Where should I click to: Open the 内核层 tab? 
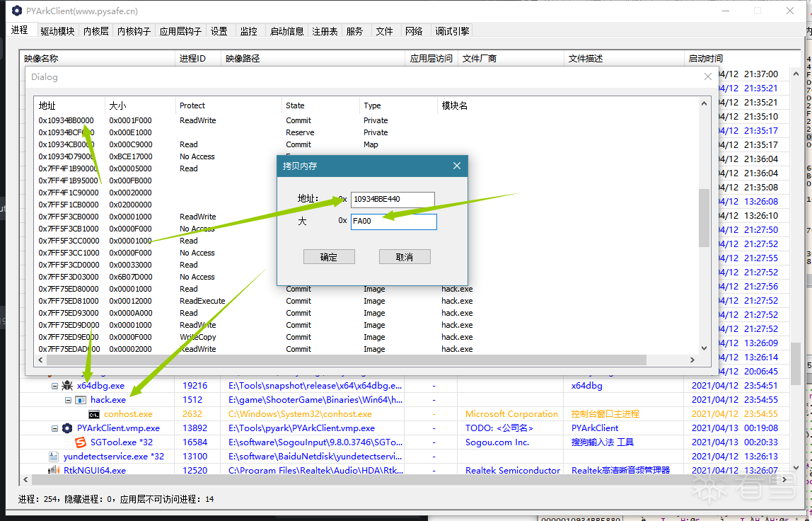(96, 31)
